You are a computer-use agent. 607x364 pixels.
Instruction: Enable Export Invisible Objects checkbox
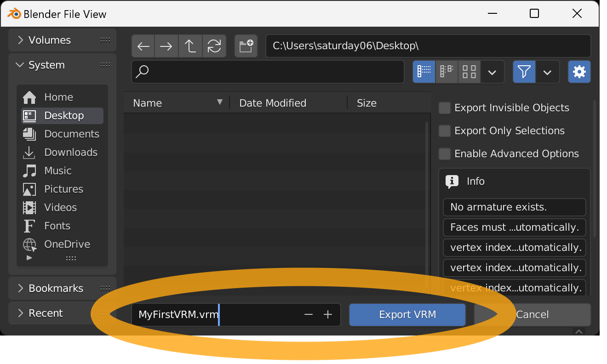pyautogui.click(x=445, y=108)
